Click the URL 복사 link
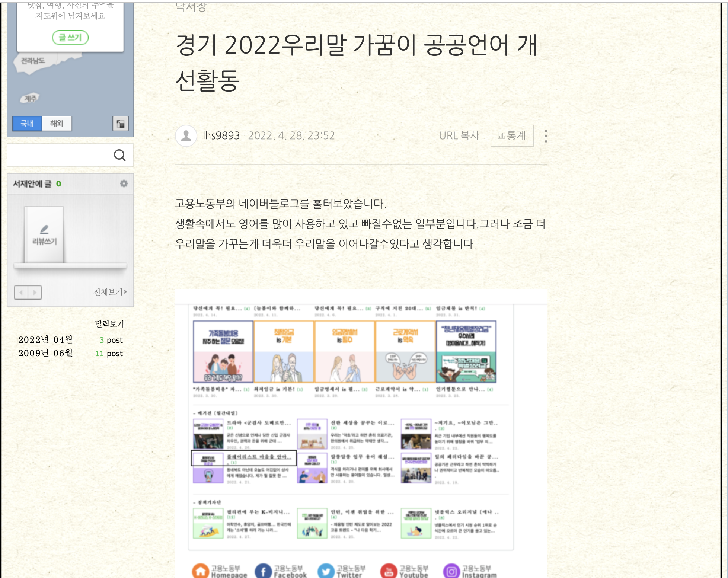This screenshot has width=728, height=578. 459,136
